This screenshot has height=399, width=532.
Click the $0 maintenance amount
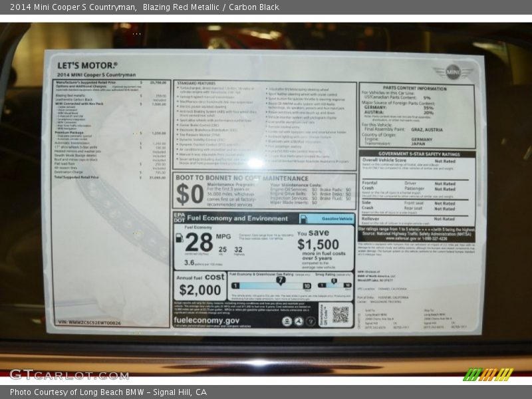(x=190, y=194)
